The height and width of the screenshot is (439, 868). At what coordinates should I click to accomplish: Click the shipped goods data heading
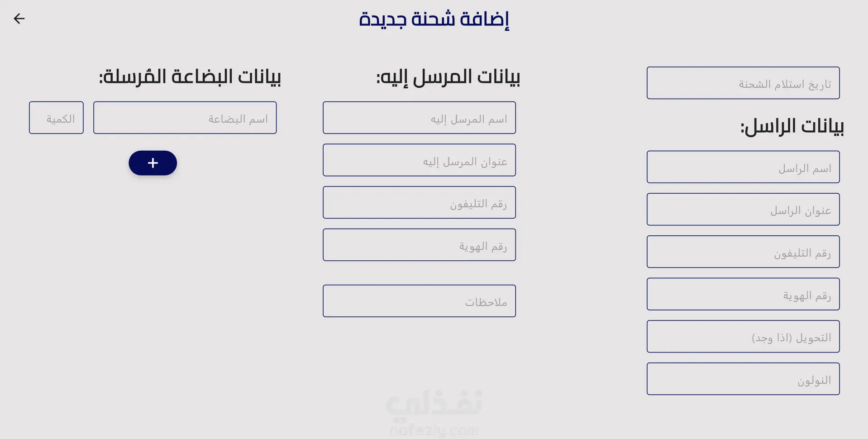pyautogui.click(x=190, y=76)
